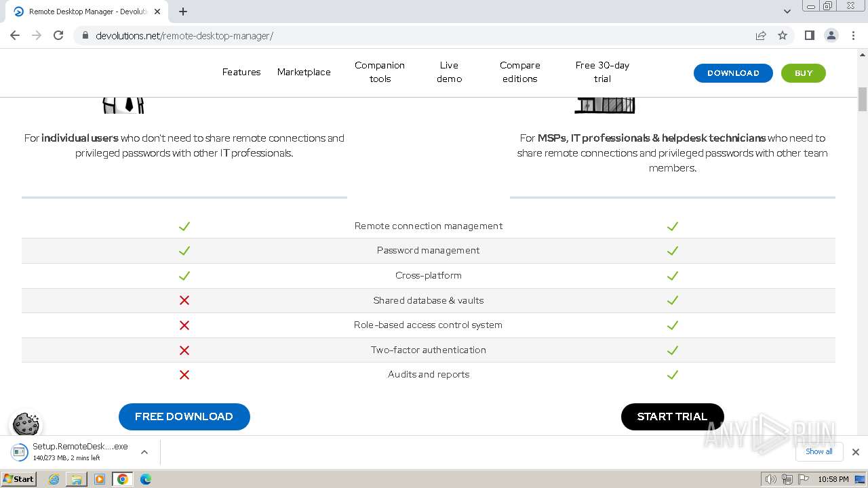Image resolution: width=868 pixels, height=488 pixels.
Task: Bookmark this page with the star
Action: point(783,35)
